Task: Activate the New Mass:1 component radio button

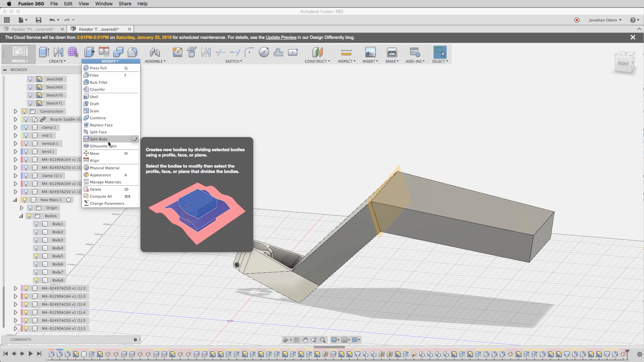Action: [x=68, y=200]
